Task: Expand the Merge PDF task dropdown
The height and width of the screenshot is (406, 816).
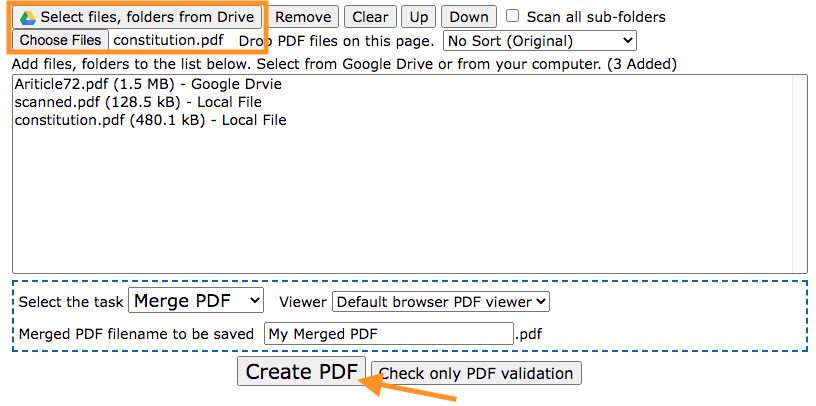Action: click(x=196, y=301)
